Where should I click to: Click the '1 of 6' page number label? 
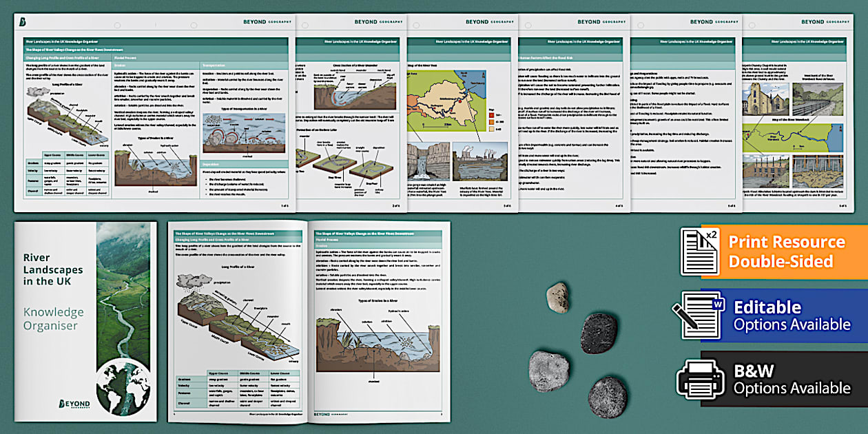click(285, 204)
